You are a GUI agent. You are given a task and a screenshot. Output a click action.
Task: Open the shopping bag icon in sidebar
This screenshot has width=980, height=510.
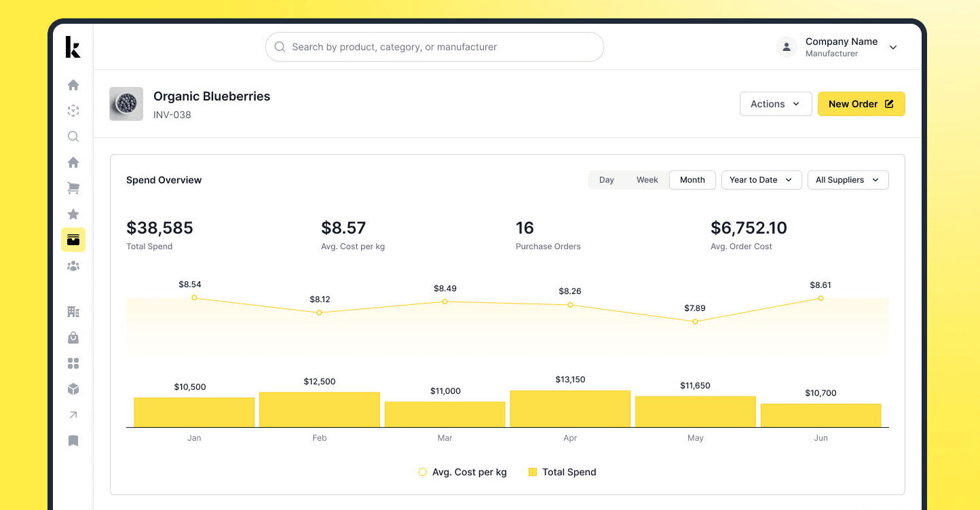point(73,338)
